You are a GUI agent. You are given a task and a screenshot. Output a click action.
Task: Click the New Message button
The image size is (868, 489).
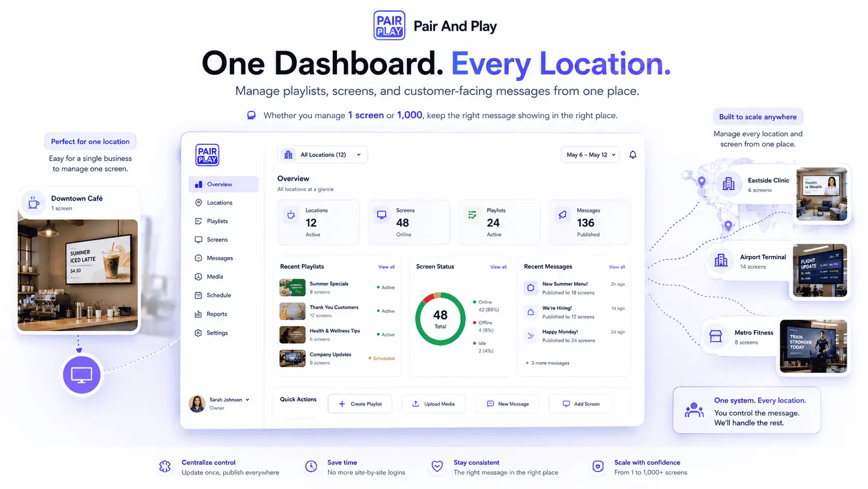point(507,404)
